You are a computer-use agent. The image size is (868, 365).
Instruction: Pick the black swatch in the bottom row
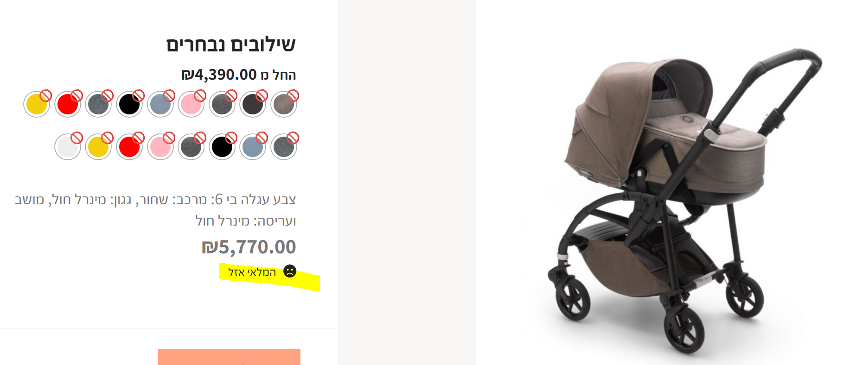pos(222,147)
